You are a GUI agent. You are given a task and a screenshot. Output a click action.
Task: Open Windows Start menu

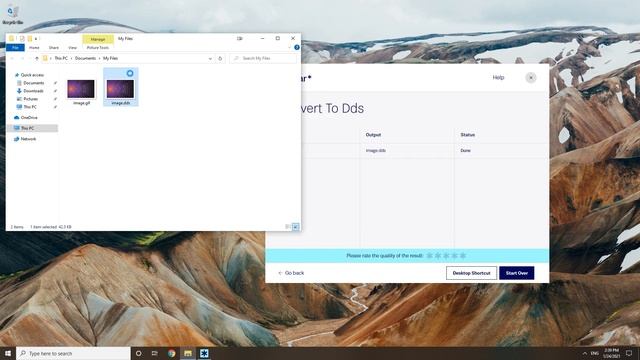[x=8, y=353]
